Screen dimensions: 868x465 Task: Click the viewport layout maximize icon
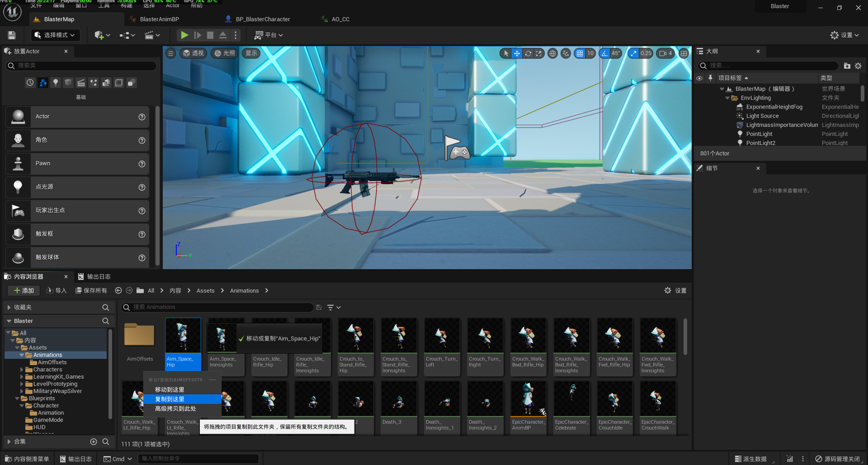[684, 53]
